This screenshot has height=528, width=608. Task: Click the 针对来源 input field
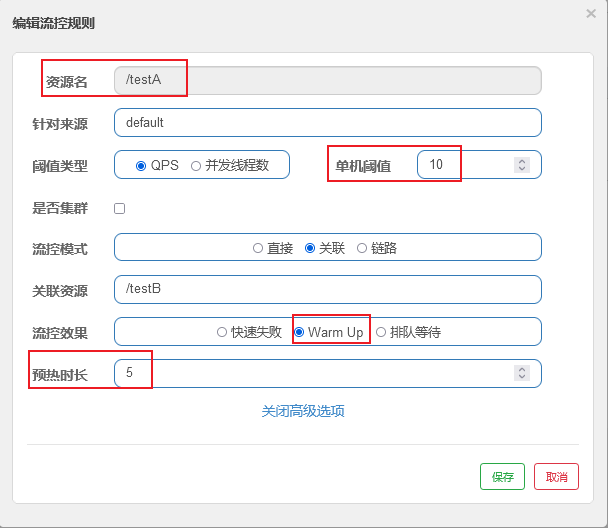tap(328, 122)
